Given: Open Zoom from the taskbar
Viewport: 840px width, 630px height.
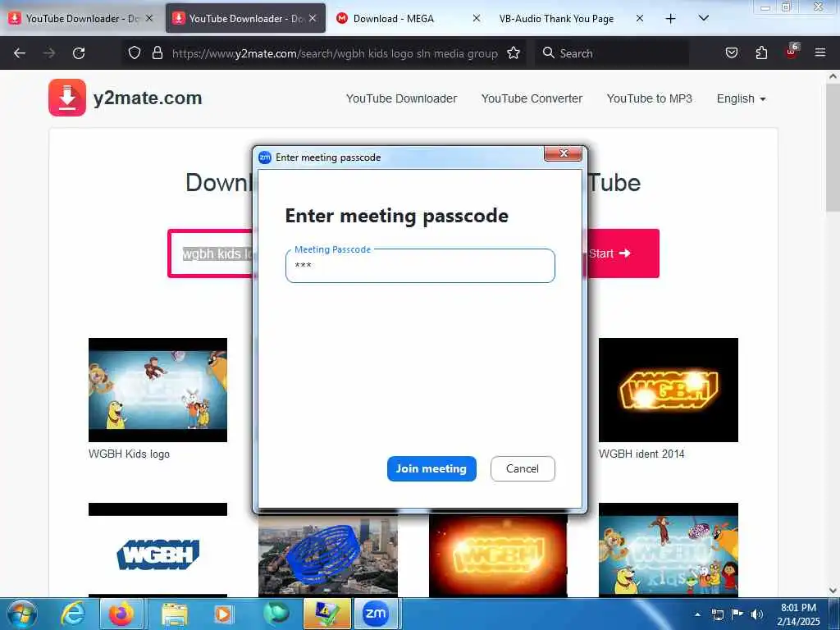Looking at the screenshot, I should pyautogui.click(x=375, y=614).
